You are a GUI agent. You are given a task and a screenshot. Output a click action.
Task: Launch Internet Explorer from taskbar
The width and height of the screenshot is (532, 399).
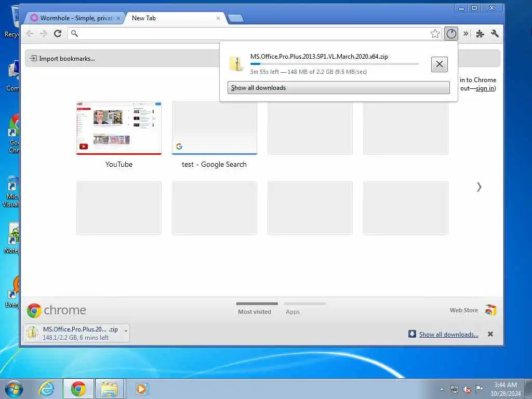click(x=46, y=389)
